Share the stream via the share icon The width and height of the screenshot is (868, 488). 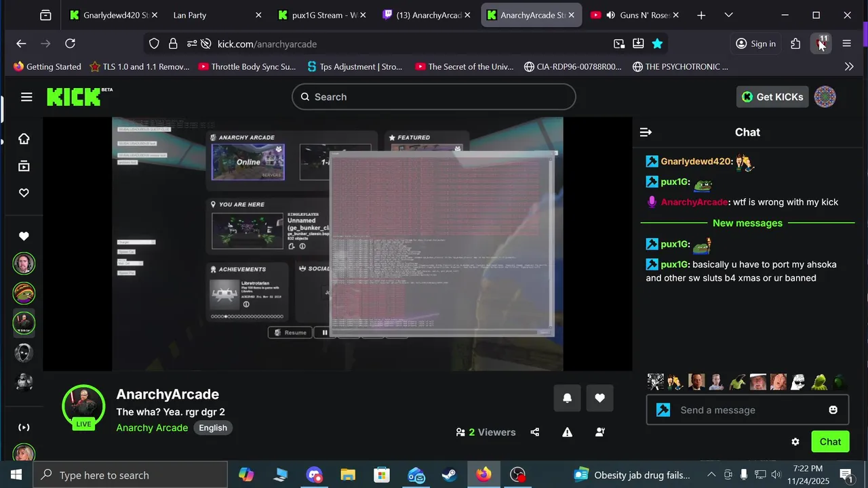(535, 432)
